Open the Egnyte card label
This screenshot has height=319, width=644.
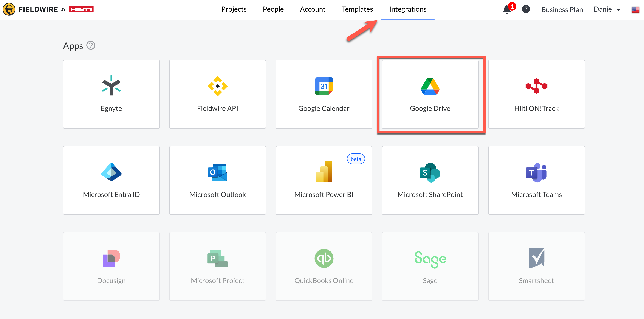click(111, 108)
